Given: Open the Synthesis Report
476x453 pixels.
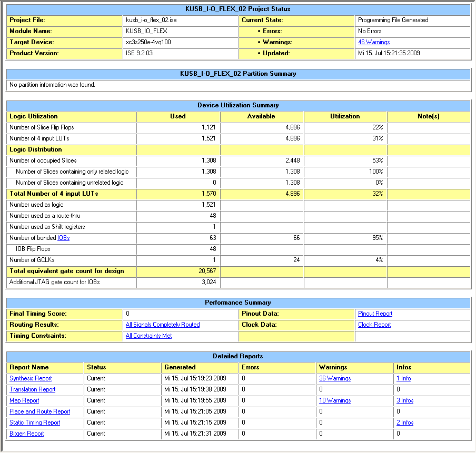Looking at the screenshot, I should (31, 378).
